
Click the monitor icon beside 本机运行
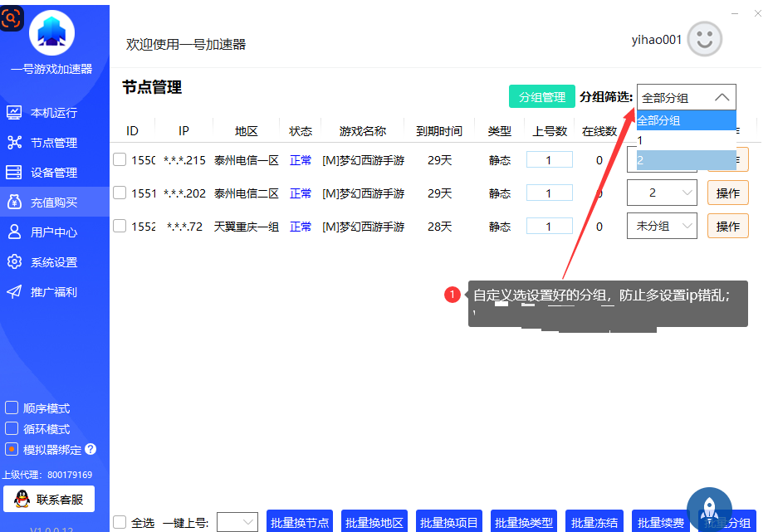(x=14, y=113)
